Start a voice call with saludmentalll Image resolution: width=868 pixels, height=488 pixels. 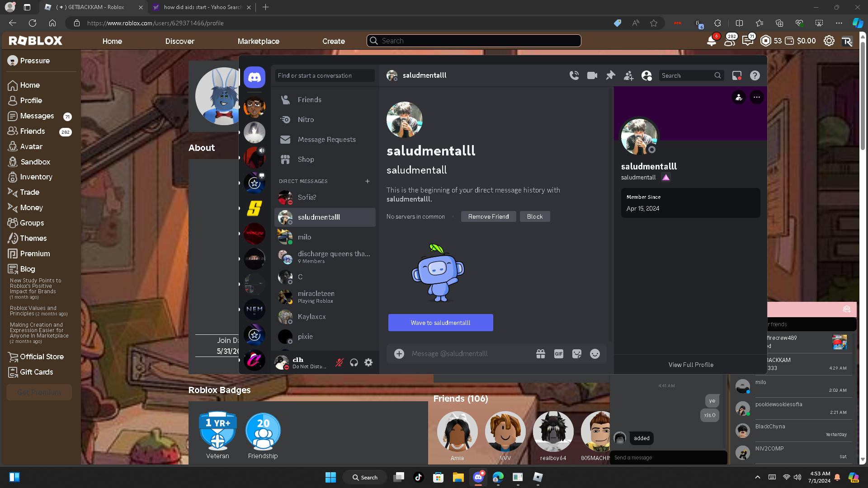574,75
